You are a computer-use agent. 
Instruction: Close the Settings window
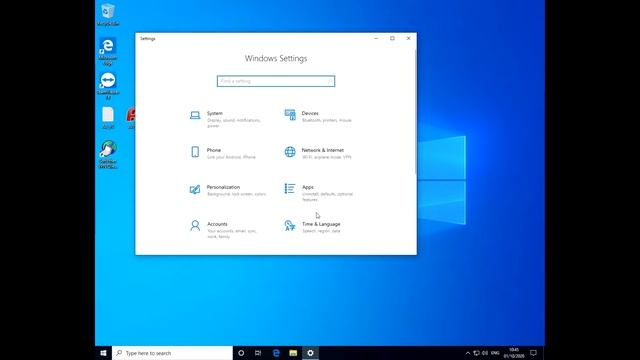tap(409, 38)
